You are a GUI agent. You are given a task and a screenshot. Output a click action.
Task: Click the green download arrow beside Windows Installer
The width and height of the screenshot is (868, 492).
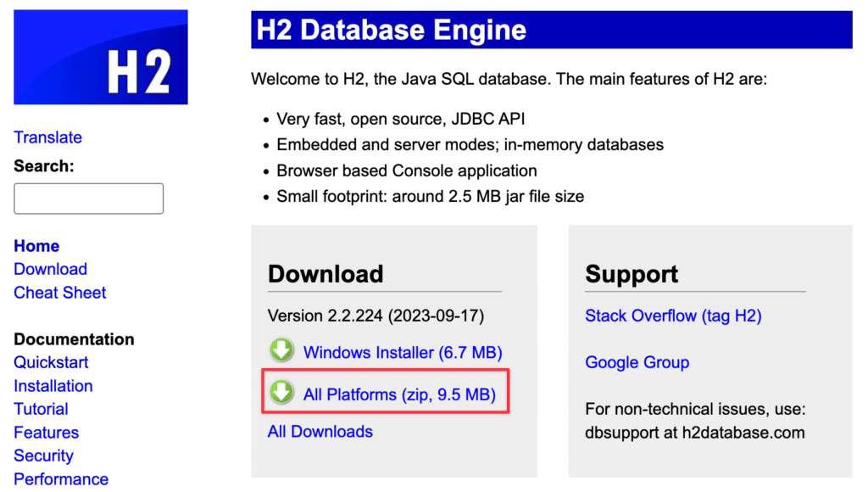(x=281, y=349)
